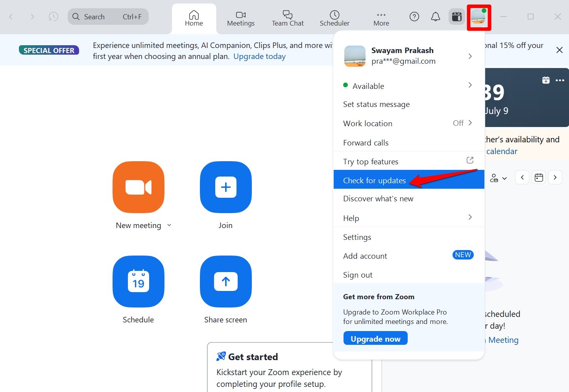
Task: Click the Get started card heading
Action: pyautogui.click(x=253, y=357)
